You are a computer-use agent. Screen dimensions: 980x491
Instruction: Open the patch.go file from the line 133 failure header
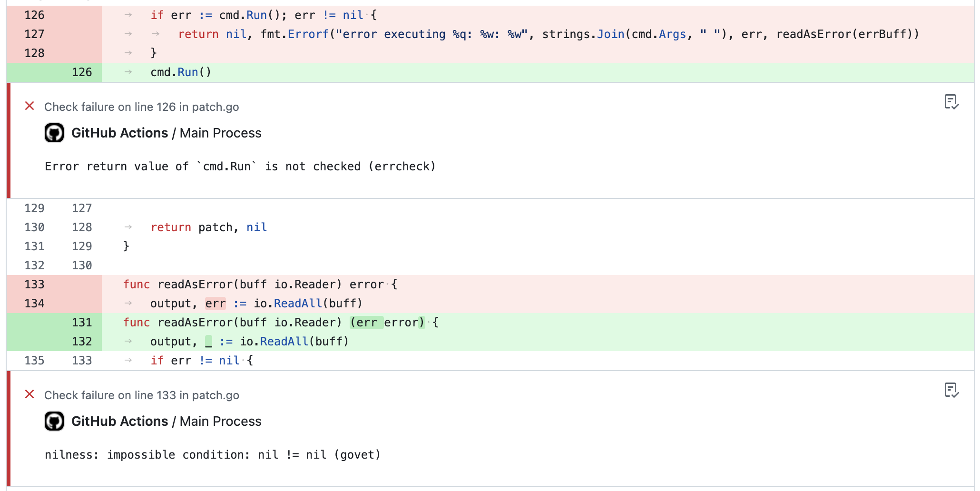[215, 395]
